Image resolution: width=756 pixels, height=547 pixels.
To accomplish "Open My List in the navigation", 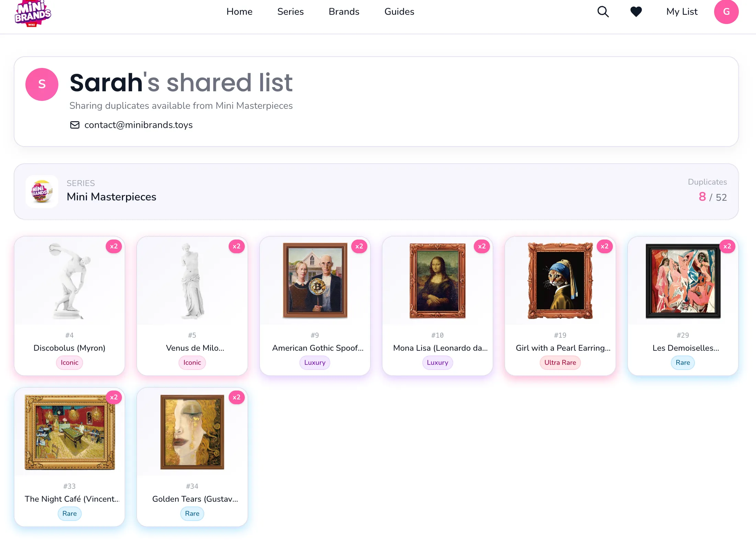I will coord(682,12).
